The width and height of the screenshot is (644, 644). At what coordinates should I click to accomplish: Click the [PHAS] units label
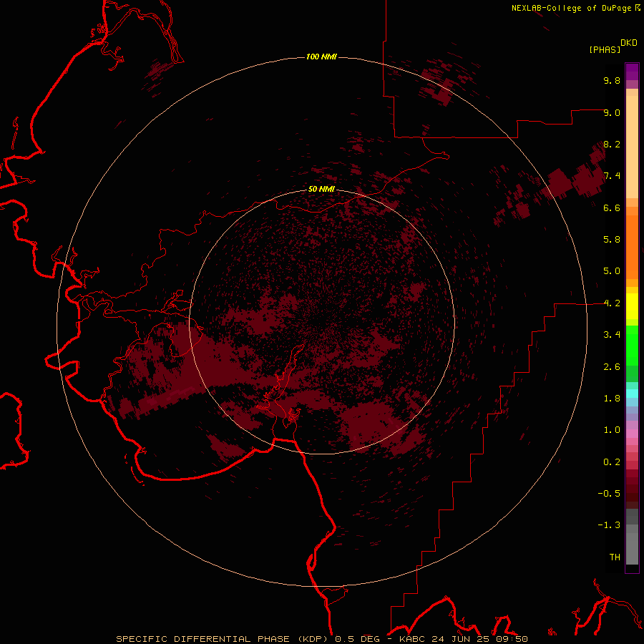(605, 49)
